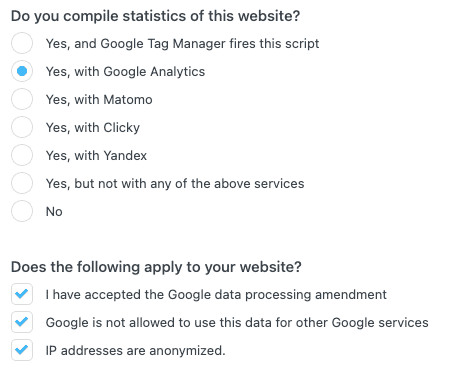This screenshot has width=470, height=372.
Task: Select the Yandex radio button
Action: [22, 155]
